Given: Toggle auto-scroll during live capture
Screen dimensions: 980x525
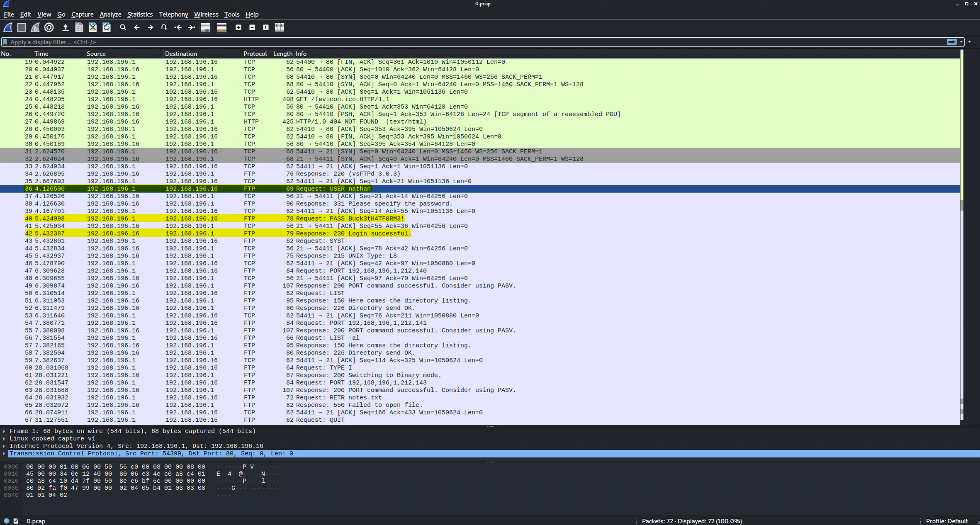Looking at the screenshot, I should [x=205, y=27].
